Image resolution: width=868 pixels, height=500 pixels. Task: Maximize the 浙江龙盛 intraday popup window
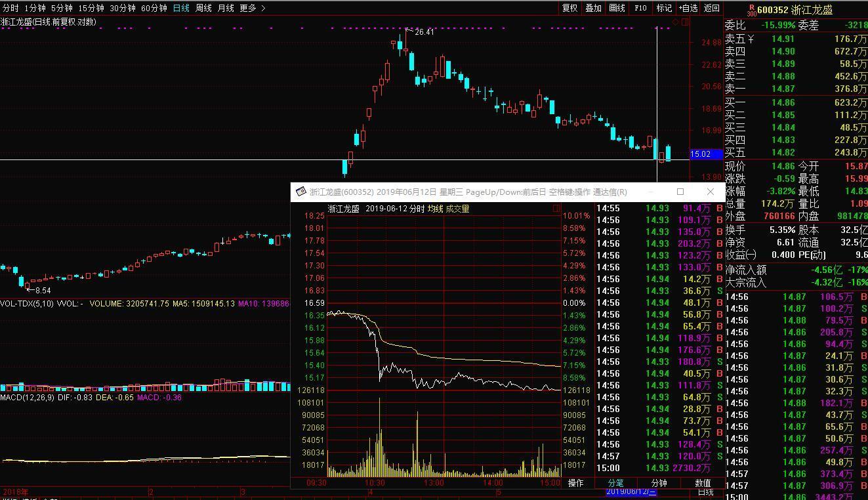click(x=680, y=192)
